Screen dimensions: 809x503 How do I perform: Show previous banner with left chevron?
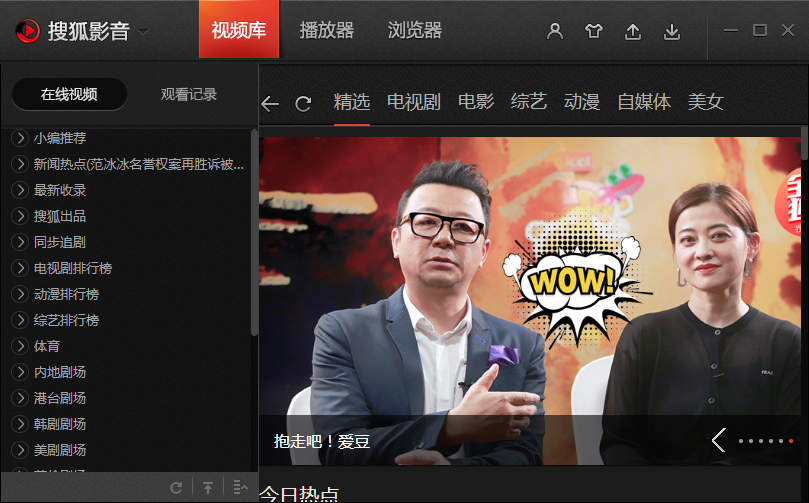[718, 440]
